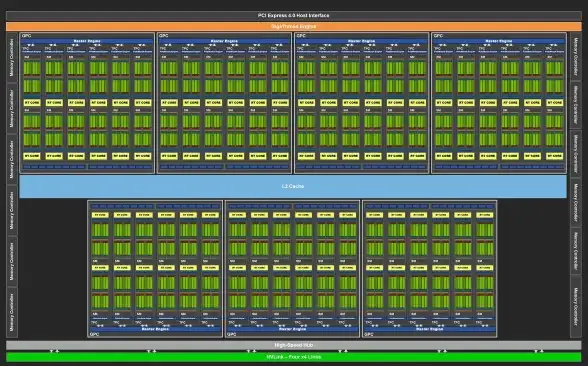Click Raster Engine bar in bottom-middle GPC
This screenshot has height=366, width=588.
point(292,329)
